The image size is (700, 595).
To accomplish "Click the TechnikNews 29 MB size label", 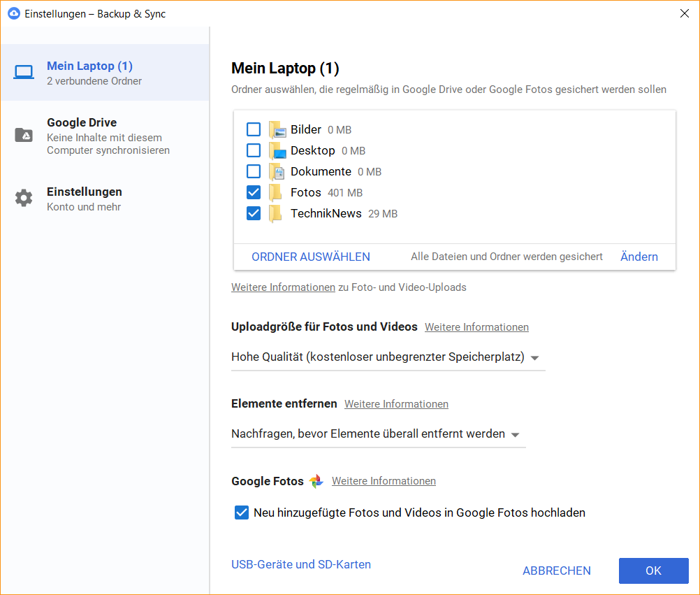I will pos(383,214).
